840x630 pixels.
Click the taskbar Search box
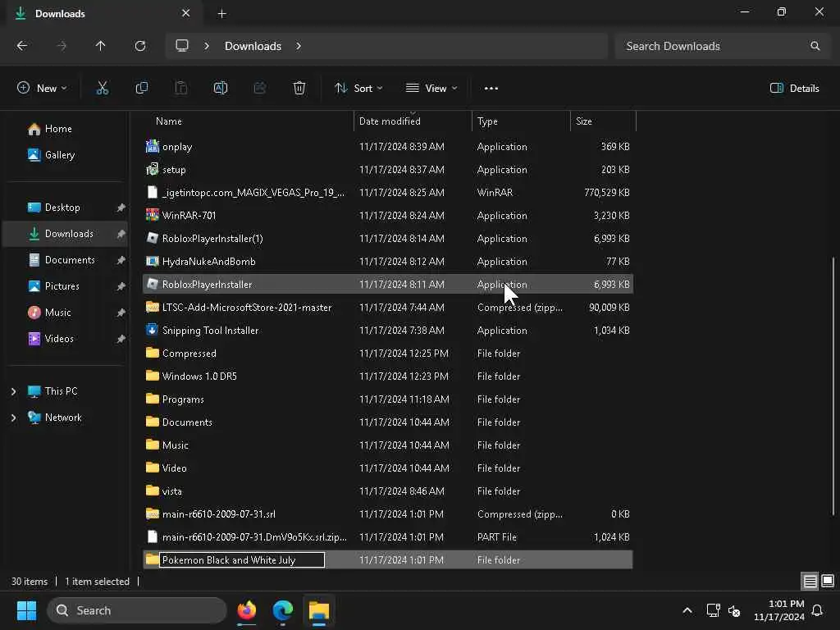tap(137, 610)
